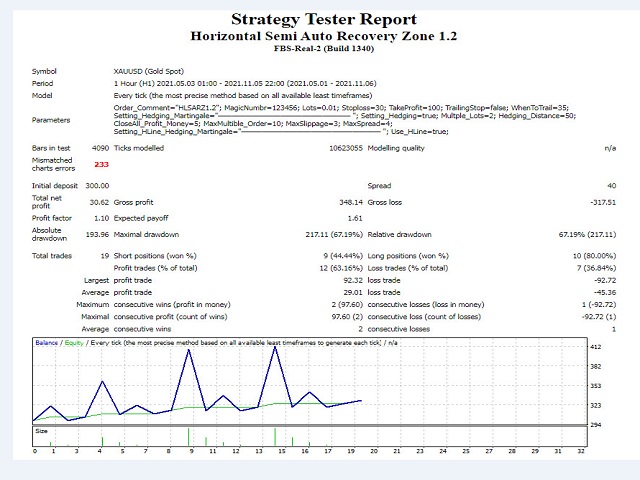
Task: Click the red mismatched errors value 233
Action: click(x=102, y=164)
